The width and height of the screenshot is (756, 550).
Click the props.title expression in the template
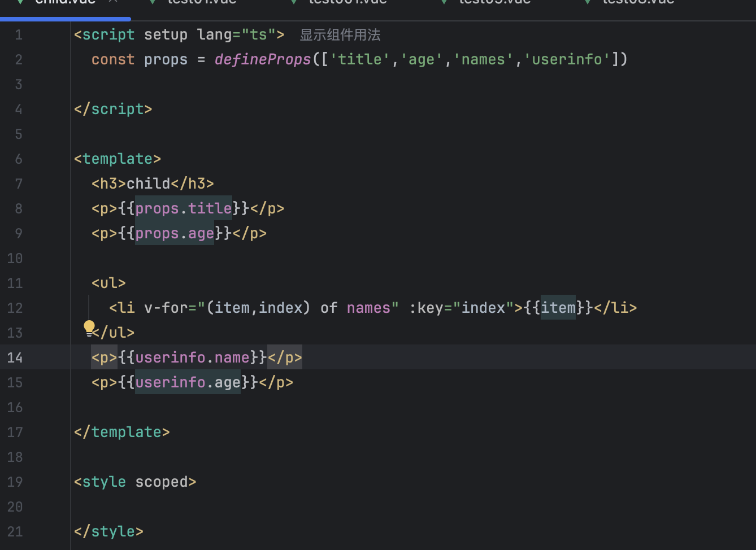click(184, 208)
